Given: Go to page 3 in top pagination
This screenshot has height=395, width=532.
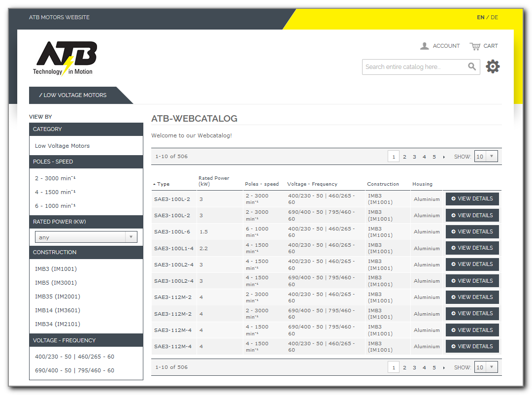Looking at the screenshot, I should pyautogui.click(x=414, y=157).
